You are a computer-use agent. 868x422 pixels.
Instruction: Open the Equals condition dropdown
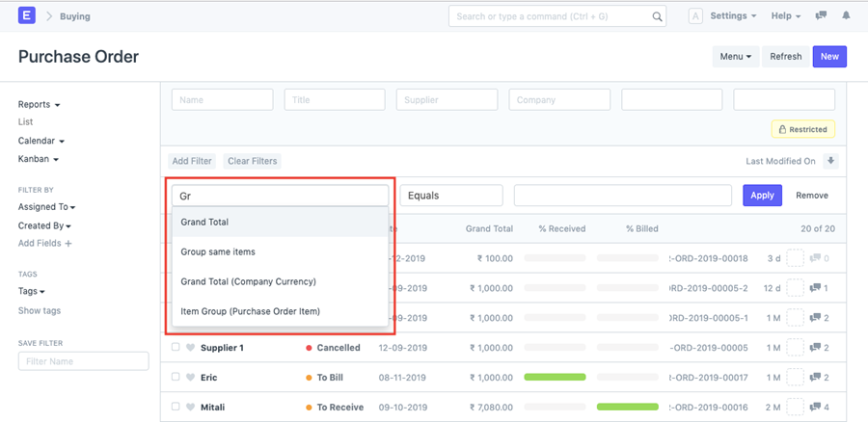tap(451, 196)
